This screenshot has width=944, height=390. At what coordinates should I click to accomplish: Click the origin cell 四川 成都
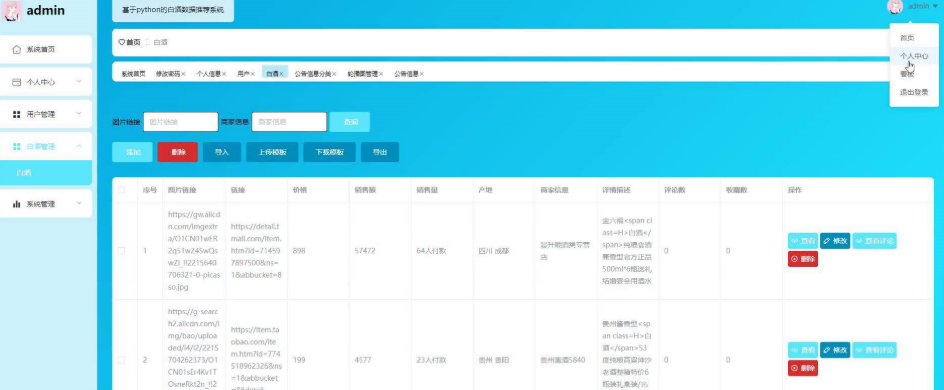494,250
